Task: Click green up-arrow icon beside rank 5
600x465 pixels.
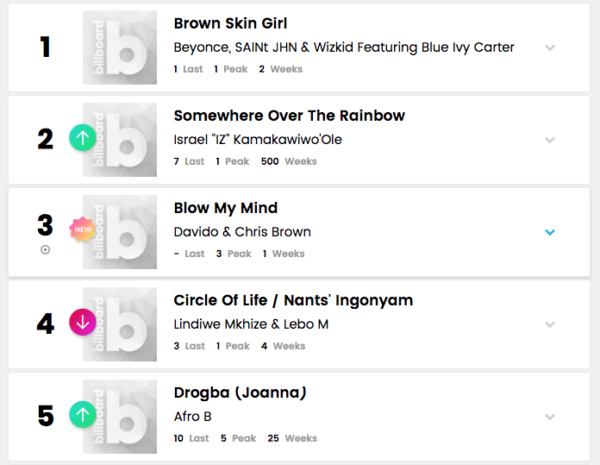Action: 82,414
